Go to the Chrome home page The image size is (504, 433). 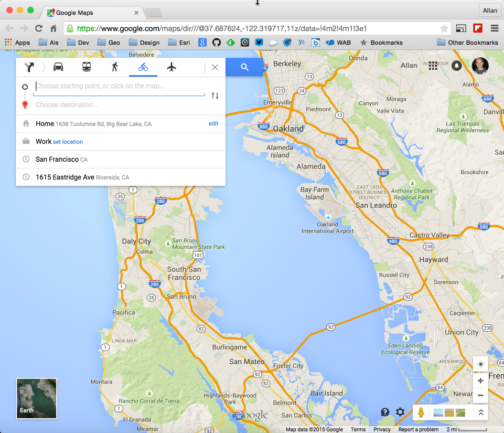tap(53, 28)
